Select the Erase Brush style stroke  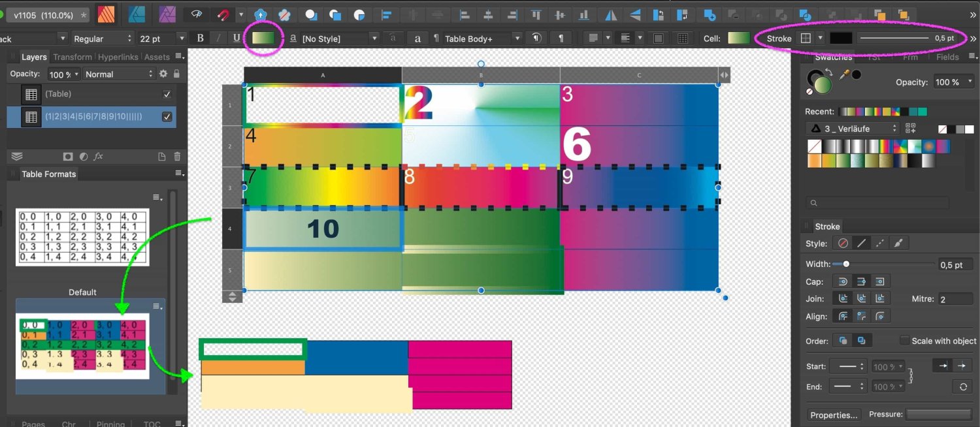click(x=898, y=242)
